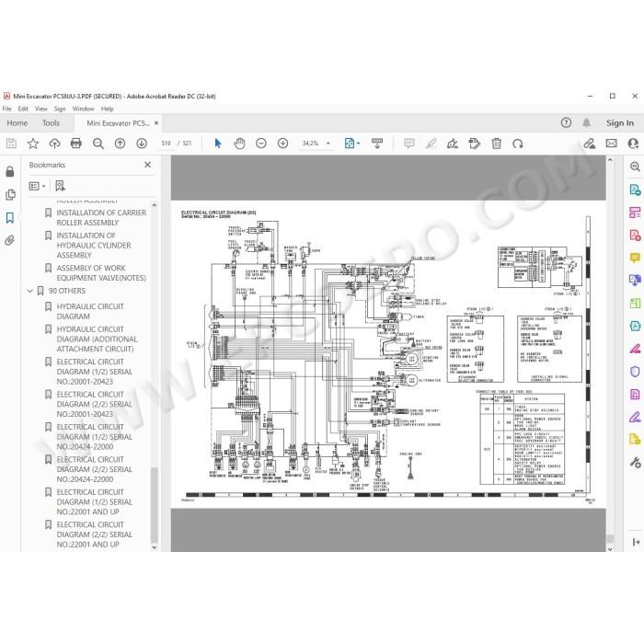Image resolution: width=644 pixels, height=644 pixels.
Task: Click the Save file icon
Action: [11, 144]
